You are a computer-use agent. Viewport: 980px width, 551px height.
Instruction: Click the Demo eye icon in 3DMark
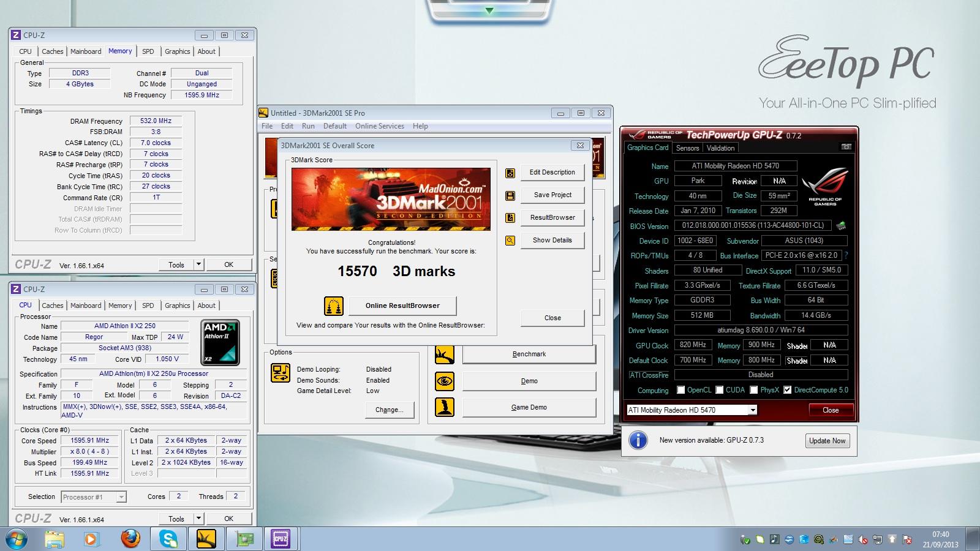click(x=445, y=381)
